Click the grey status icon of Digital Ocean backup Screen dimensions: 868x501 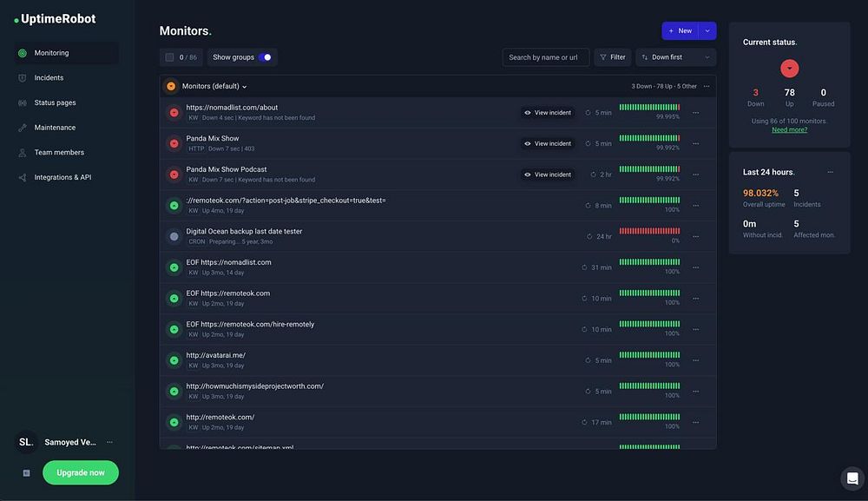click(174, 237)
